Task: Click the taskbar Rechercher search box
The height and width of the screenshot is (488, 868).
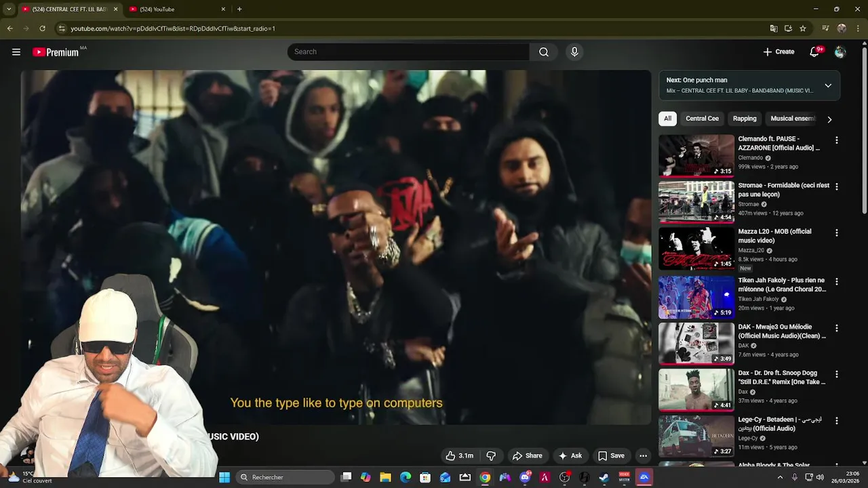Action: (285, 477)
